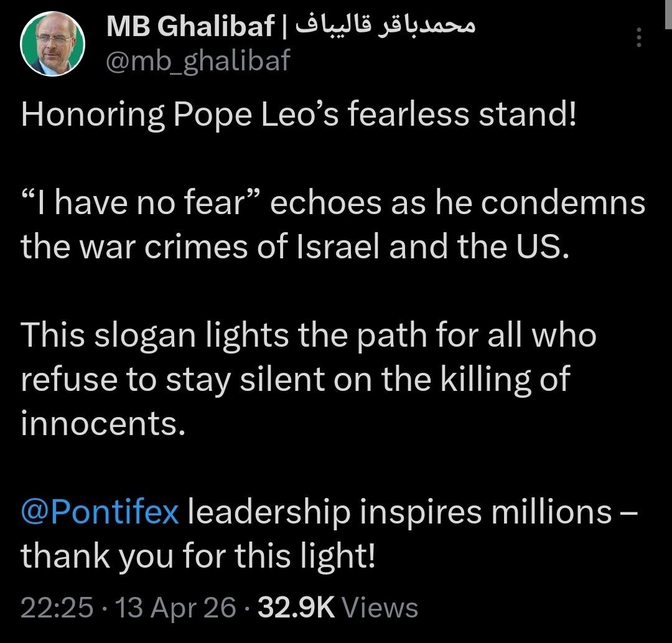Open the tweet's three-dot more options menu

click(x=637, y=40)
